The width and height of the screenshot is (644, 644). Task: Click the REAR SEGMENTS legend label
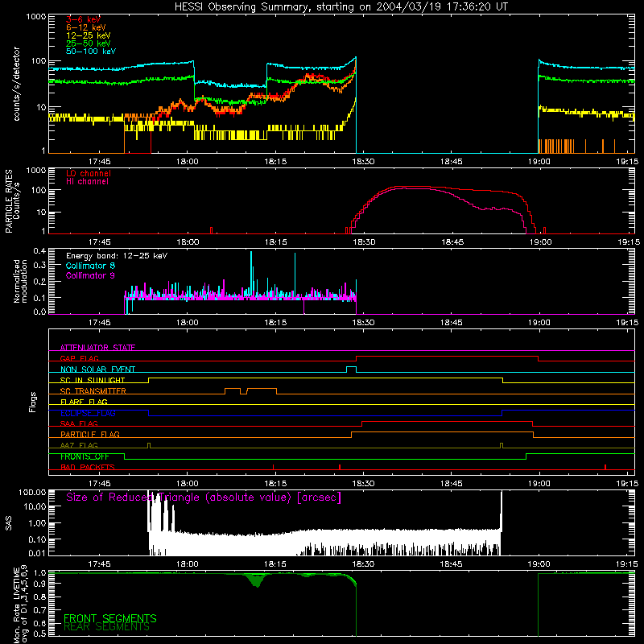click(x=106, y=627)
